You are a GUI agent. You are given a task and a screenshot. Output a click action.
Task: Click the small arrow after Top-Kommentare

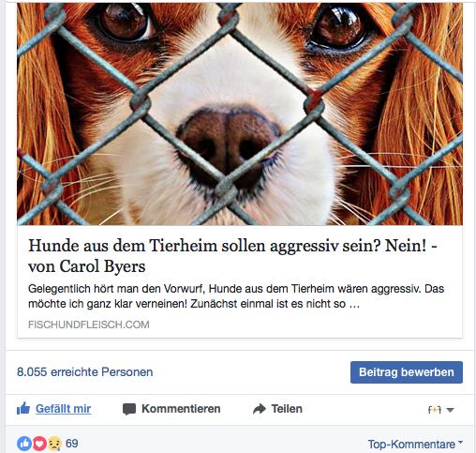click(460, 442)
